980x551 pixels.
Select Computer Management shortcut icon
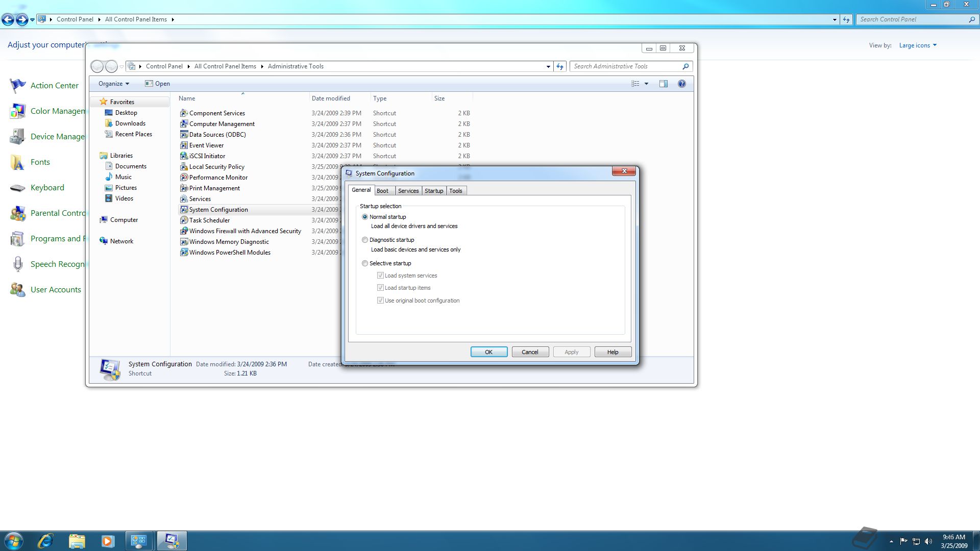184,124
